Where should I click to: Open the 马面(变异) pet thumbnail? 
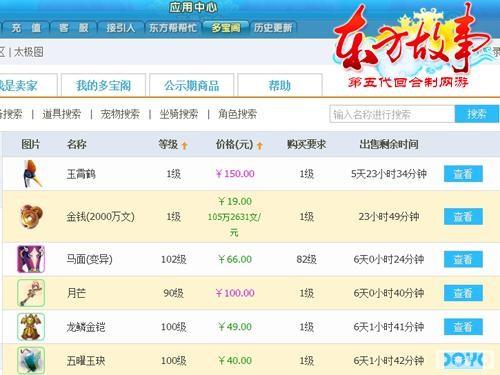tap(31, 259)
